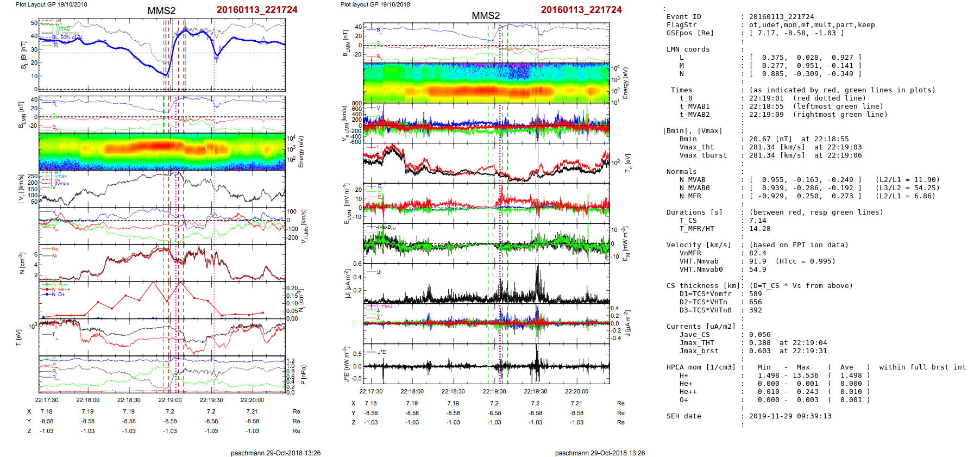Click the 'Plot Layout GP 19/10/2018' text at top-left
This screenshot has width=980, height=457.
pyautogui.click(x=51, y=4)
